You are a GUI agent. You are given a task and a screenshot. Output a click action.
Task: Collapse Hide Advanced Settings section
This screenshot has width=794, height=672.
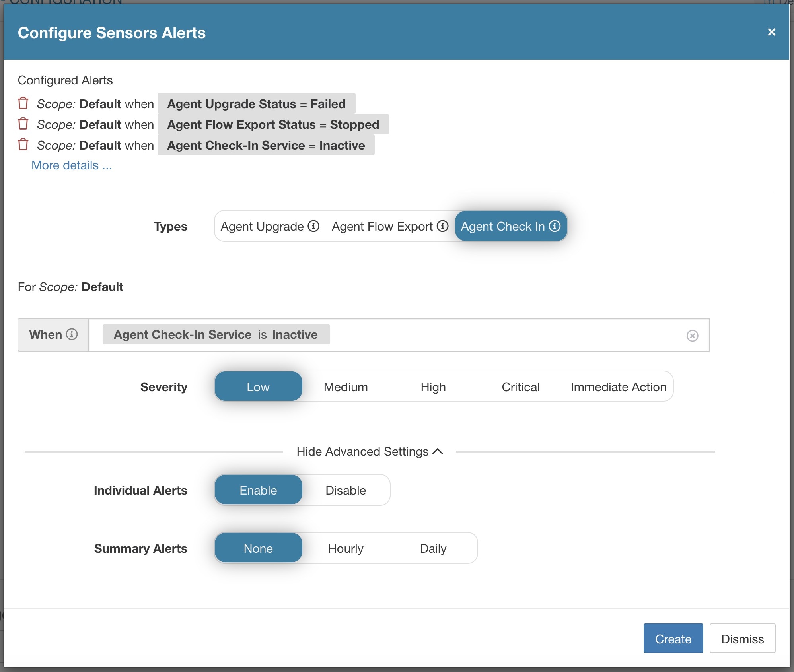tap(370, 451)
